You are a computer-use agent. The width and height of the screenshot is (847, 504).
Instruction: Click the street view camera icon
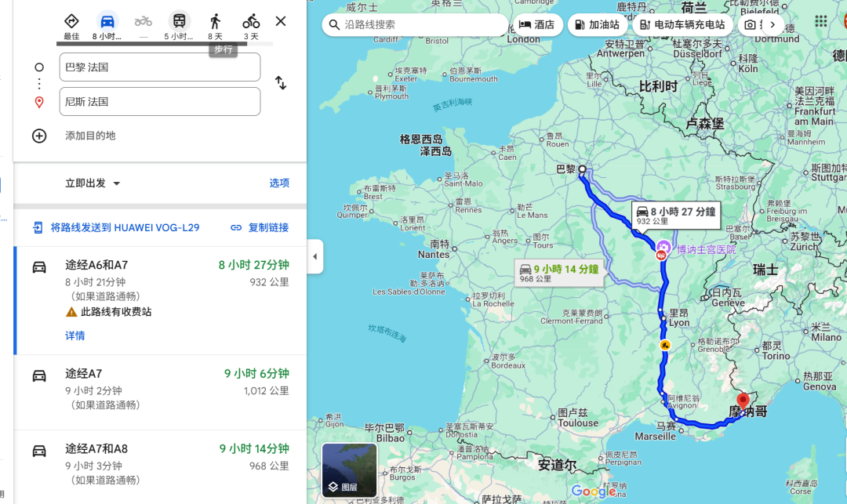[x=750, y=24]
